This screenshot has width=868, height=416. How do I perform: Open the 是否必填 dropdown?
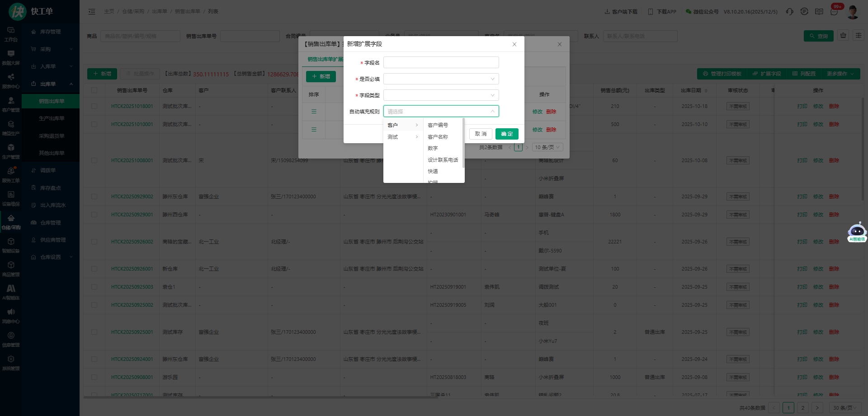point(441,79)
